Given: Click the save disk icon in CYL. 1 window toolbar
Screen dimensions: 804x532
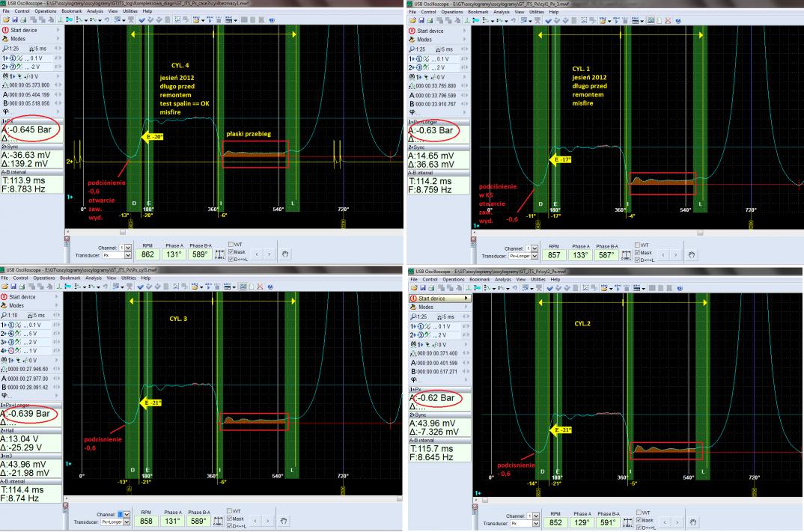Looking at the screenshot, I should tap(421, 21).
